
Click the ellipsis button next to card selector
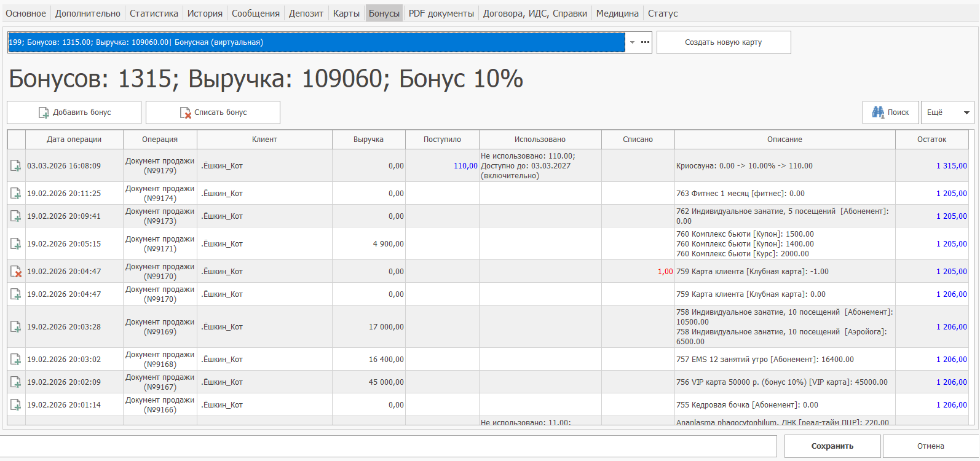click(x=645, y=42)
